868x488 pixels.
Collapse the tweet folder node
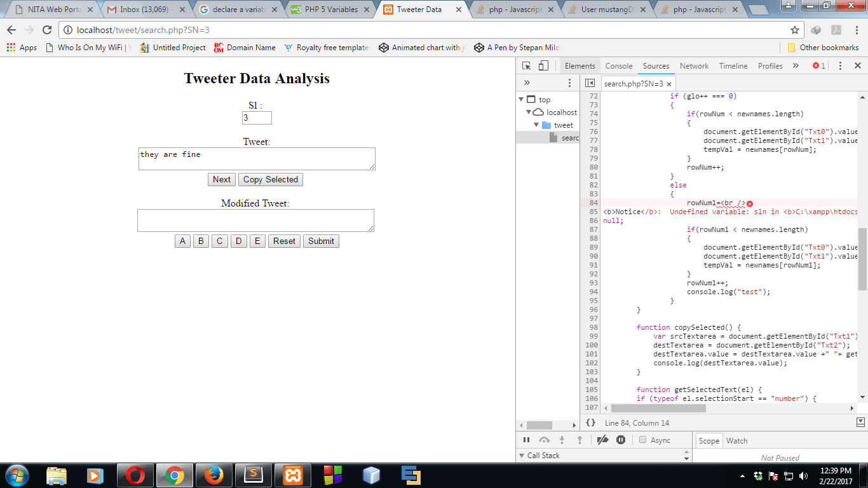[x=536, y=125]
